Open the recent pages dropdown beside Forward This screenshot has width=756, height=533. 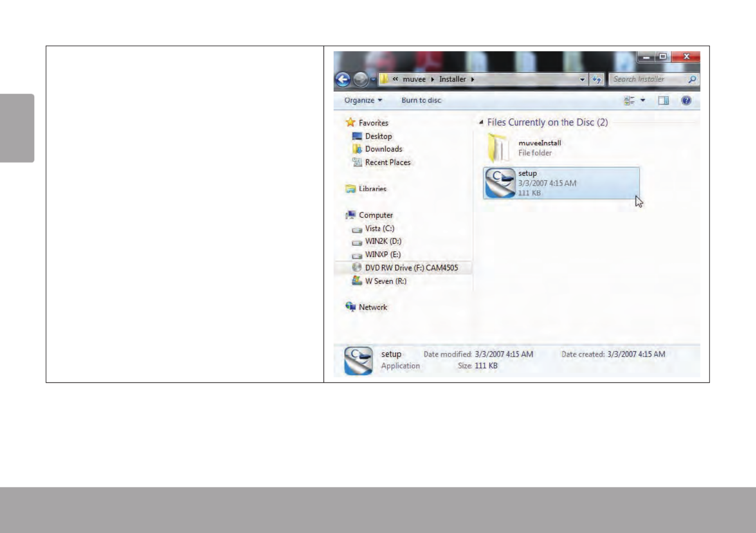(x=374, y=79)
